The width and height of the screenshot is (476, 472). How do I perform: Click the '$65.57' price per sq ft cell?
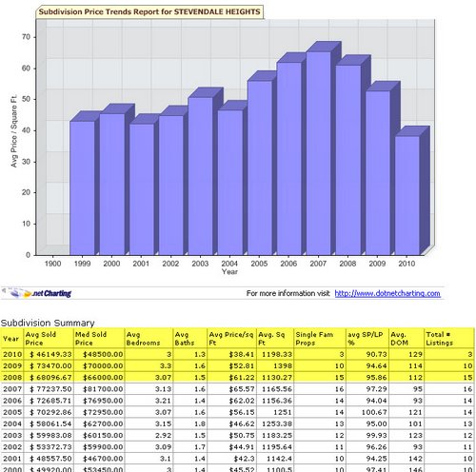pos(231,389)
